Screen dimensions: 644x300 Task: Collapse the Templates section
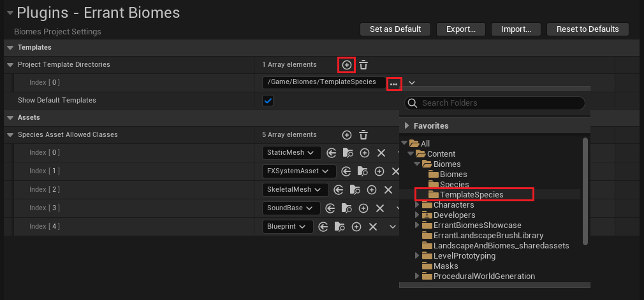pos(10,48)
